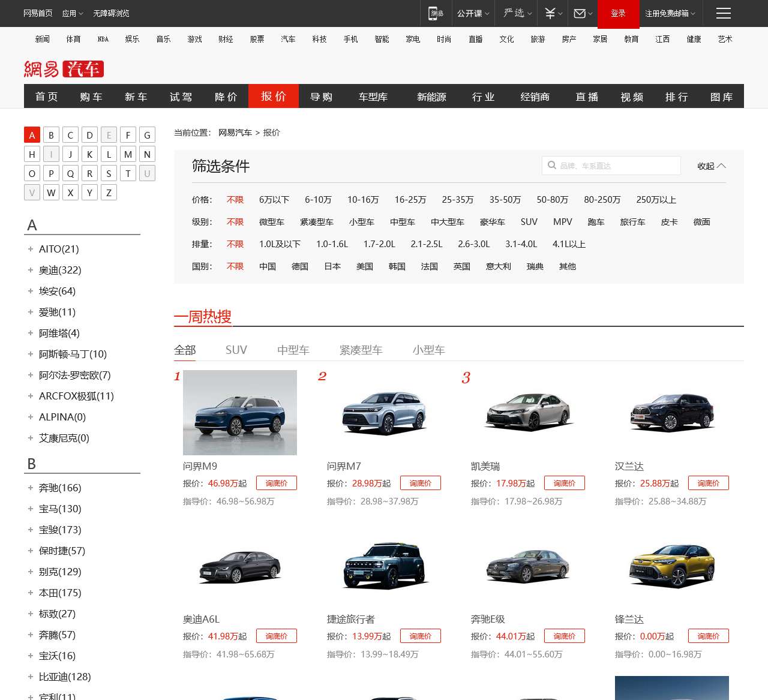The height and width of the screenshot is (700, 768).
Task: Select letter B in the brand index
Action: click(x=51, y=135)
